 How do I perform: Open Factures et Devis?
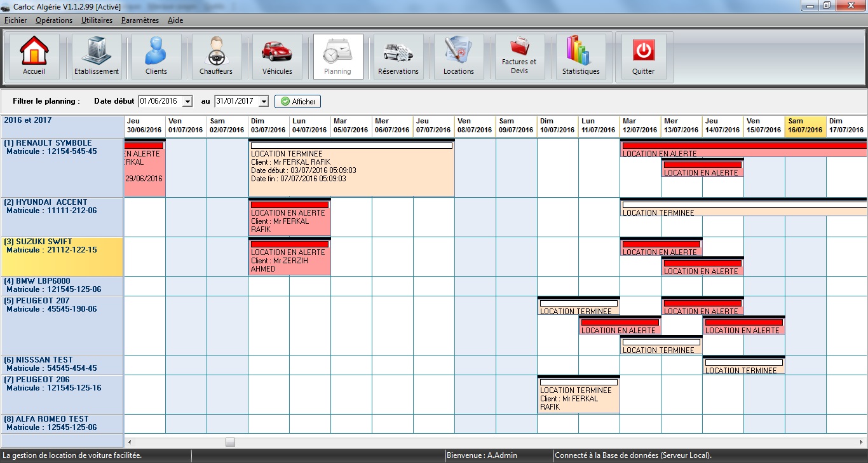point(519,56)
